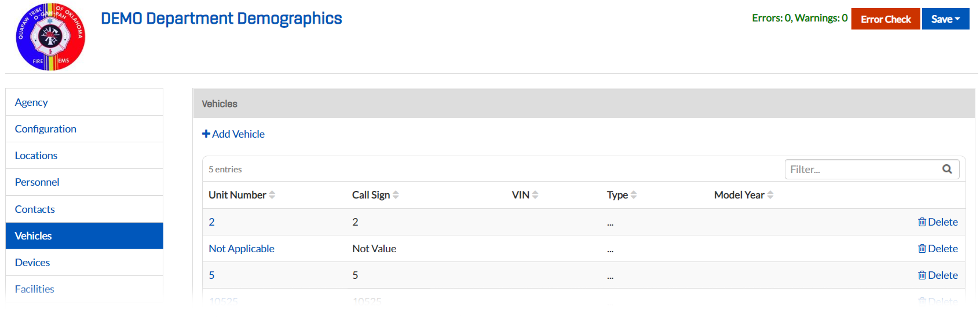Sort table by Call Sign column
The width and height of the screenshot is (980, 317).
[375, 195]
